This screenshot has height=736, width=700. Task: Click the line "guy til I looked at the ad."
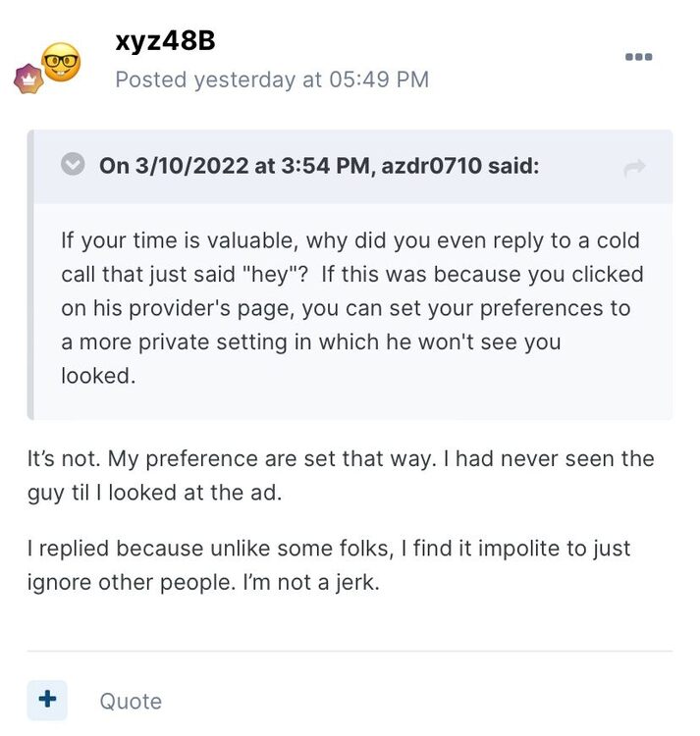click(154, 492)
